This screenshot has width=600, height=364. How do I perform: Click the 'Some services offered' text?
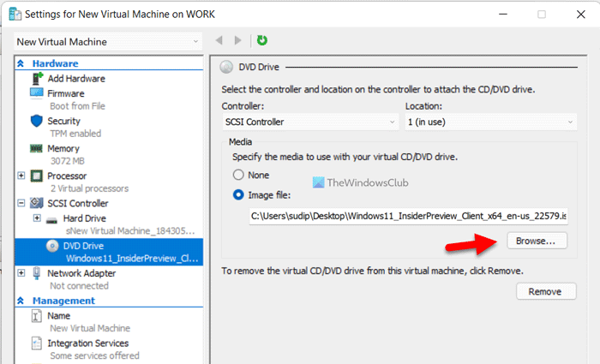[x=94, y=355]
